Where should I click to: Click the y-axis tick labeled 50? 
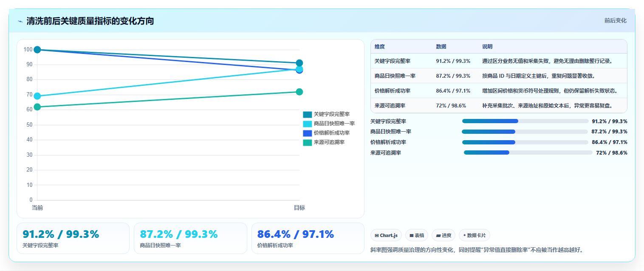pos(29,125)
